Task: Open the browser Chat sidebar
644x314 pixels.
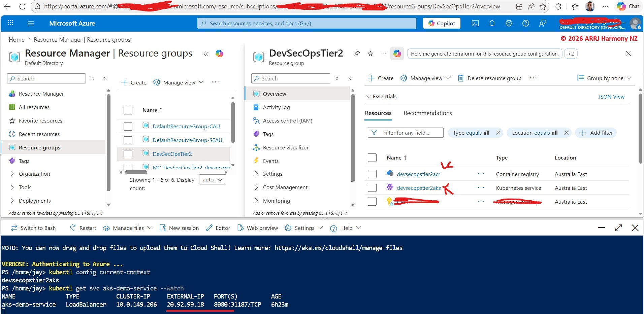Action: click(628, 6)
